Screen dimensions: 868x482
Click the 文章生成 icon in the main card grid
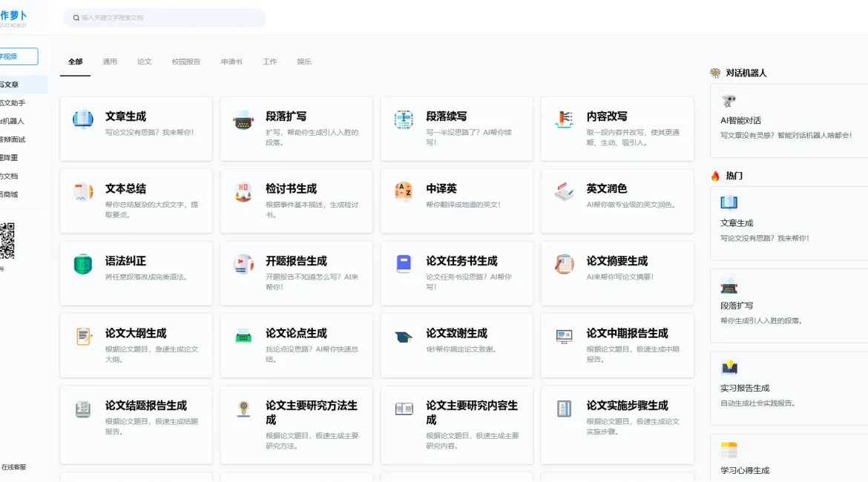point(82,119)
